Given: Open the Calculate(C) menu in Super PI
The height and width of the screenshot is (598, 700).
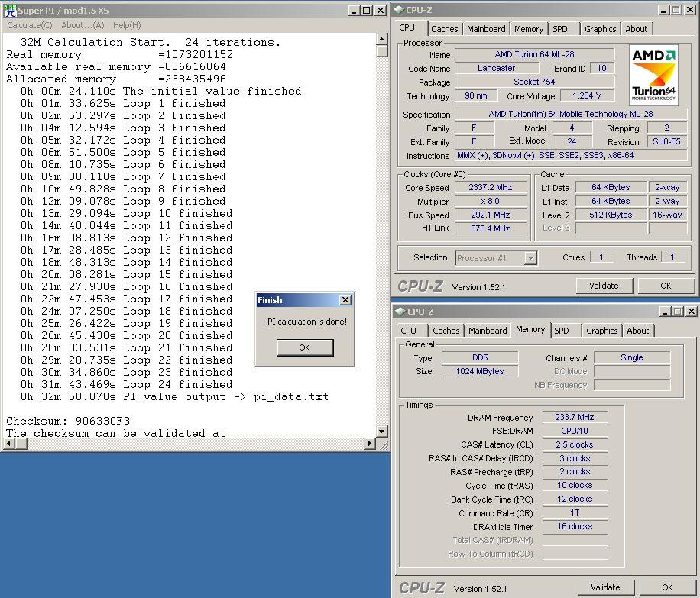Looking at the screenshot, I should pos(30,25).
